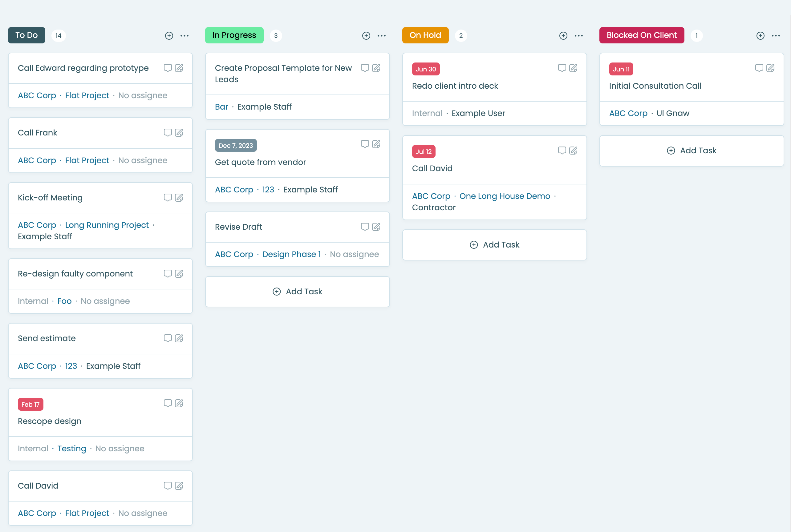The height and width of the screenshot is (532, 791).
Task: Edit the "Get quote from vendor" task
Action: [x=376, y=144]
